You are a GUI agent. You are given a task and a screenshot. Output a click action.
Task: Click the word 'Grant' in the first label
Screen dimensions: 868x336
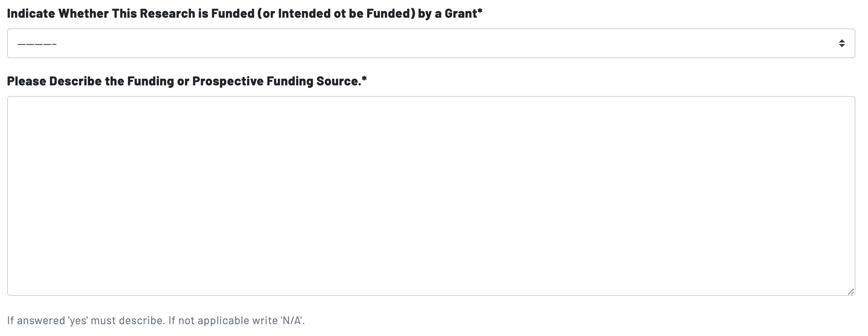[x=460, y=14]
